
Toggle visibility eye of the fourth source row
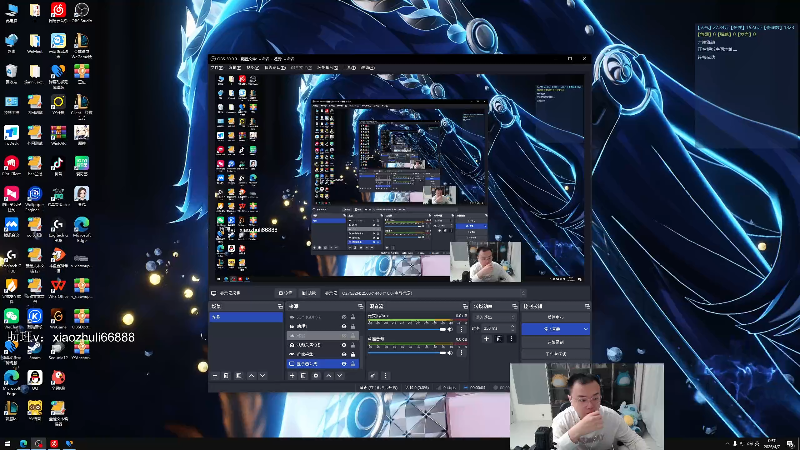(344, 345)
